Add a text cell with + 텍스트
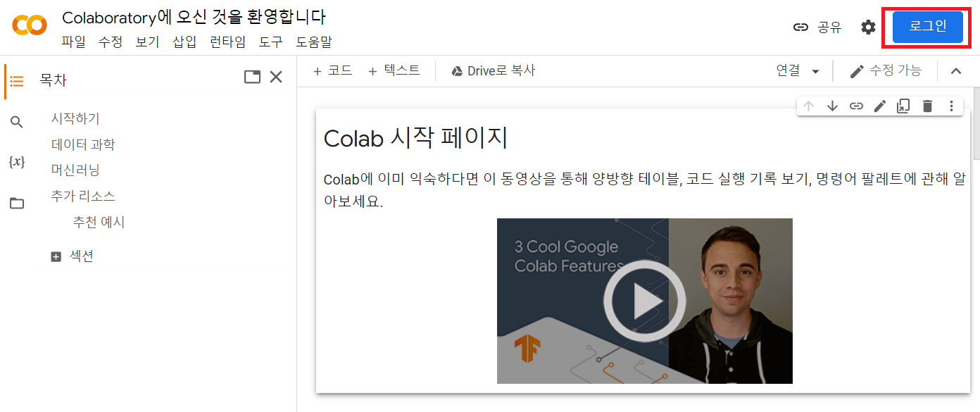Viewport: 980px width, 412px height. click(394, 70)
